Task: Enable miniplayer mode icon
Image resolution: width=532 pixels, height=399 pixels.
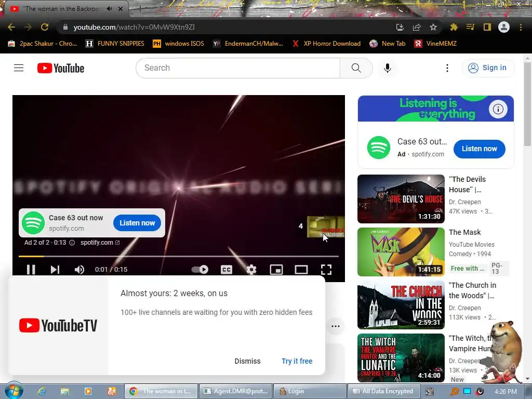Action: click(x=276, y=270)
